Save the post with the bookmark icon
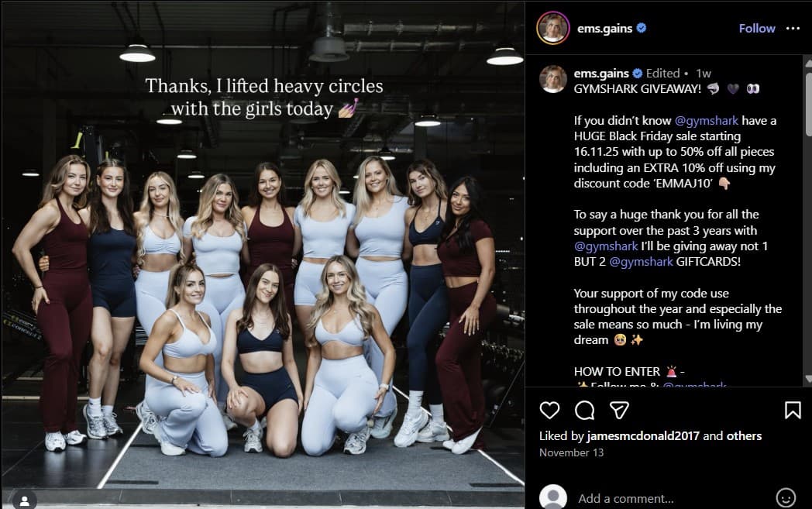812x509 pixels. pyautogui.click(x=793, y=410)
